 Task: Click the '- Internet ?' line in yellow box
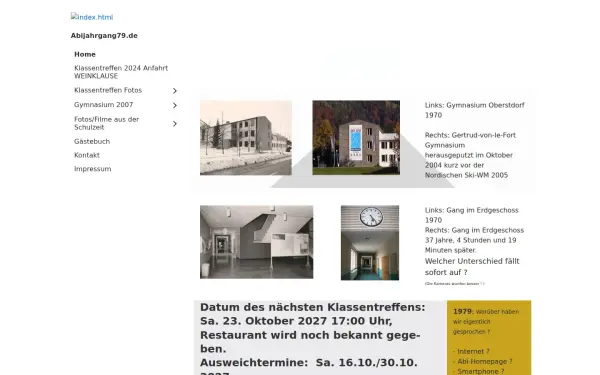coord(471,351)
